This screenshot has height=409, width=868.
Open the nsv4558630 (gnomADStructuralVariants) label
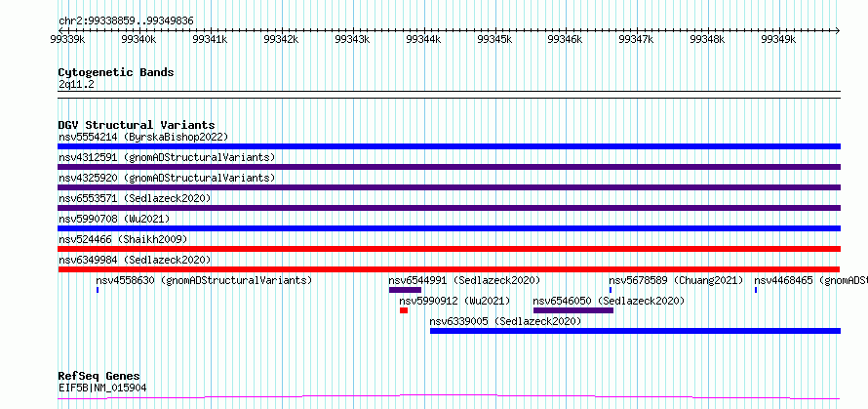(204, 280)
